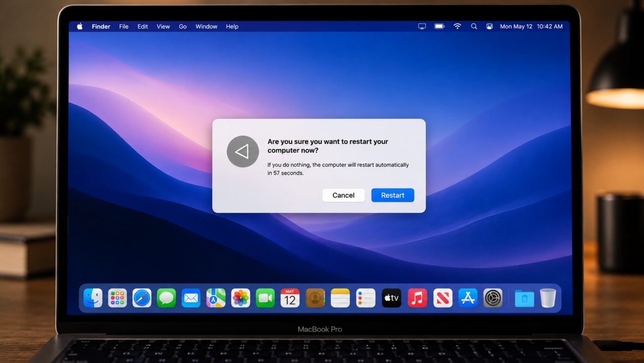Screen dimensions: 644x363
Task: Open System Settings from the Dock
Action: [x=493, y=298]
